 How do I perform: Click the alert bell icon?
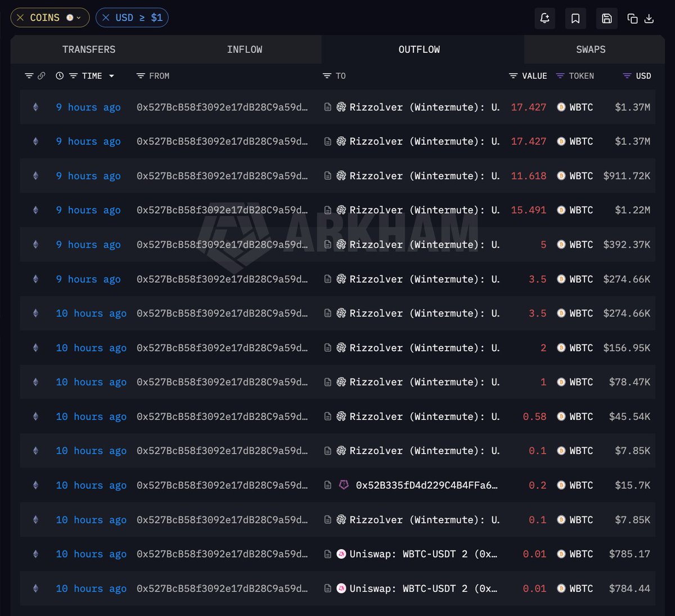(x=544, y=19)
